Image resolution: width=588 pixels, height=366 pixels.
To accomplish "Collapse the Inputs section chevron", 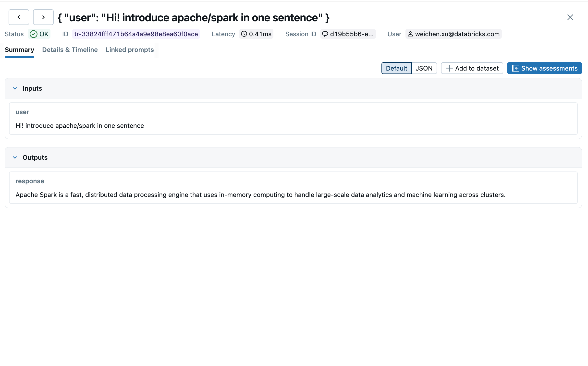I will (x=15, y=88).
